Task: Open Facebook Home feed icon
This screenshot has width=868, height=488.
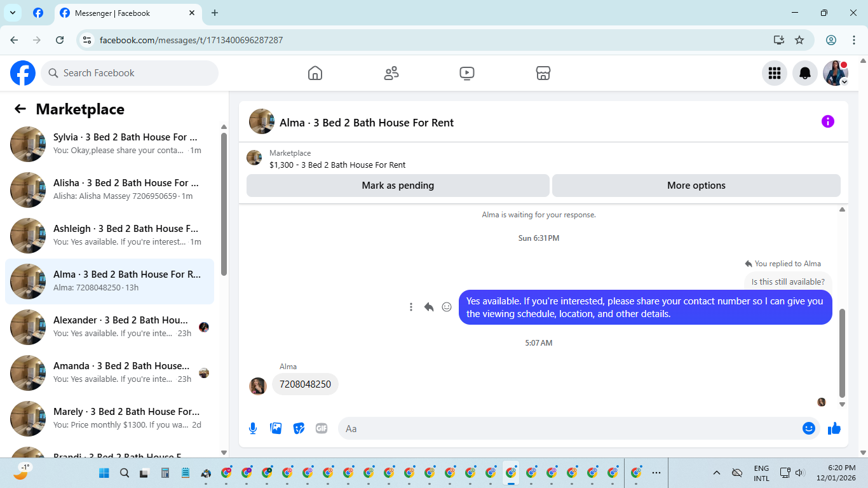Action: pos(315,73)
